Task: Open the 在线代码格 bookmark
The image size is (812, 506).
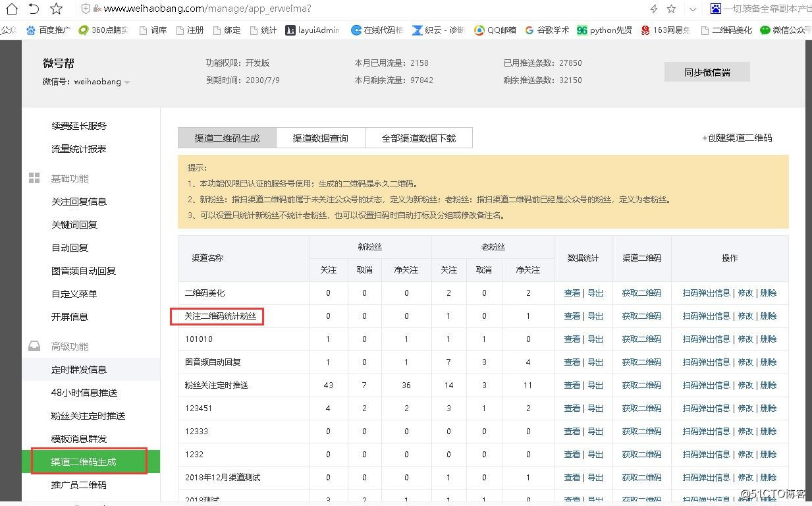Action: point(377,30)
